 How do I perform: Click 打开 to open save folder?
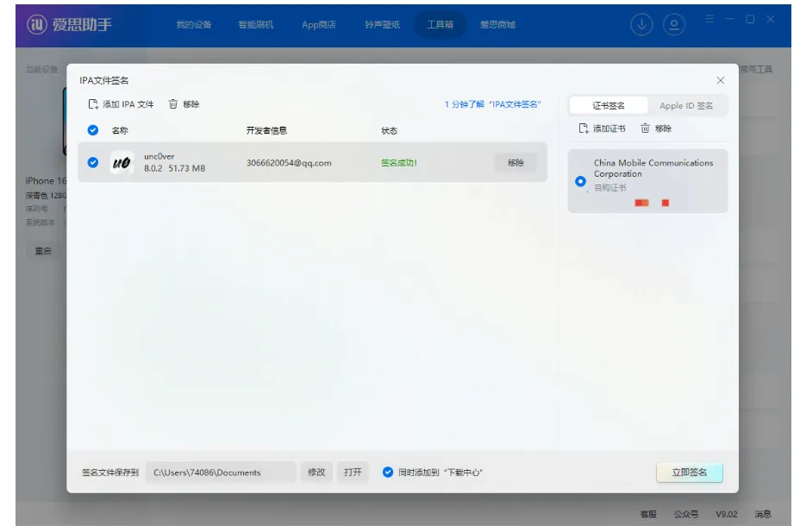point(353,472)
